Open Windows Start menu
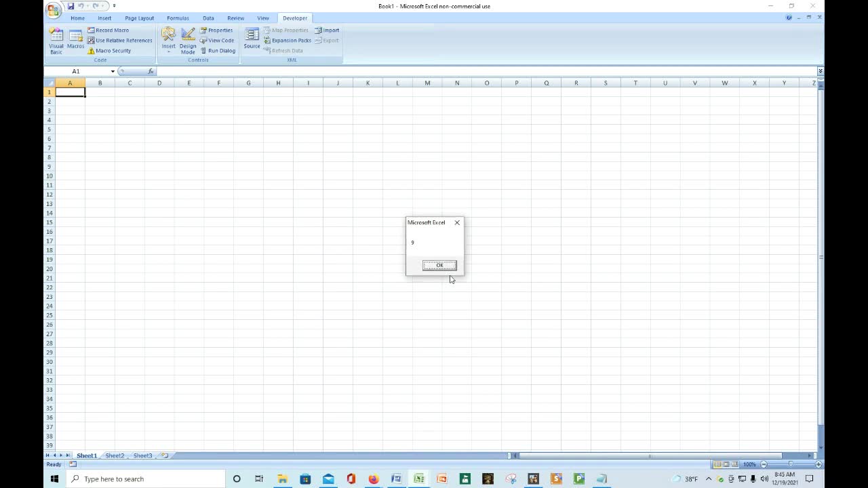 55,479
